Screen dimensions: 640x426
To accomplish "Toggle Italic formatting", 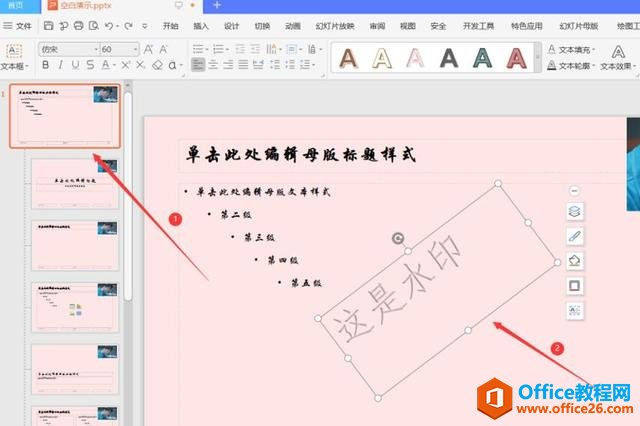I will [x=60, y=64].
